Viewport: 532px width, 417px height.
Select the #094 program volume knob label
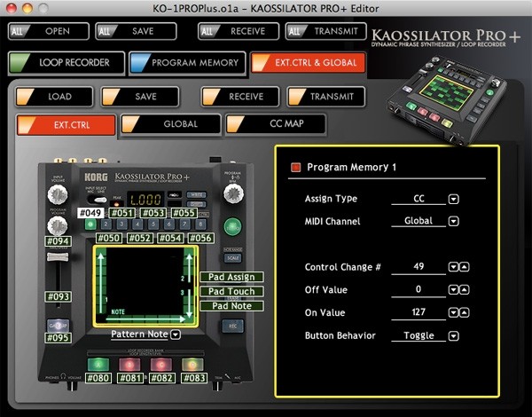tap(58, 241)
